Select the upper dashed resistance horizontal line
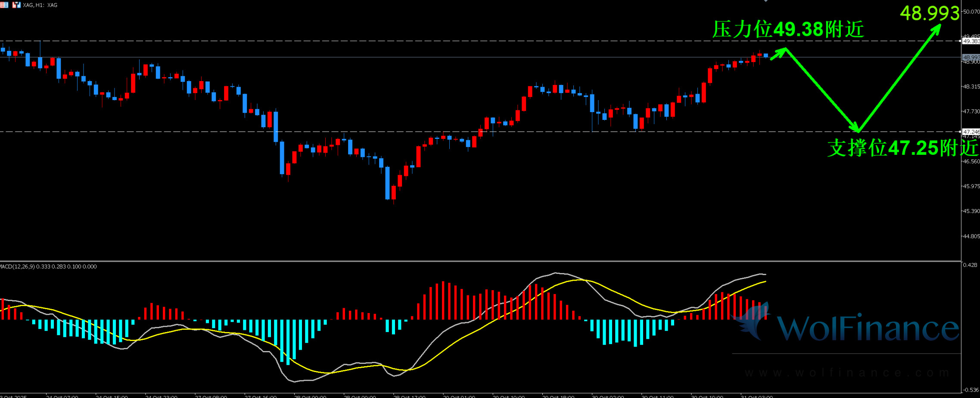The width and height of the screenshot is (980, 398). click(x=431, y=41)
